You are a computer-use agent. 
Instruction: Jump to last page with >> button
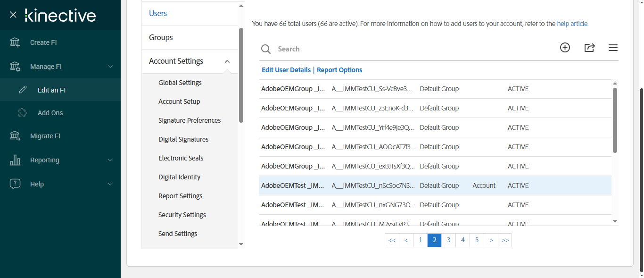click(505, 240)
